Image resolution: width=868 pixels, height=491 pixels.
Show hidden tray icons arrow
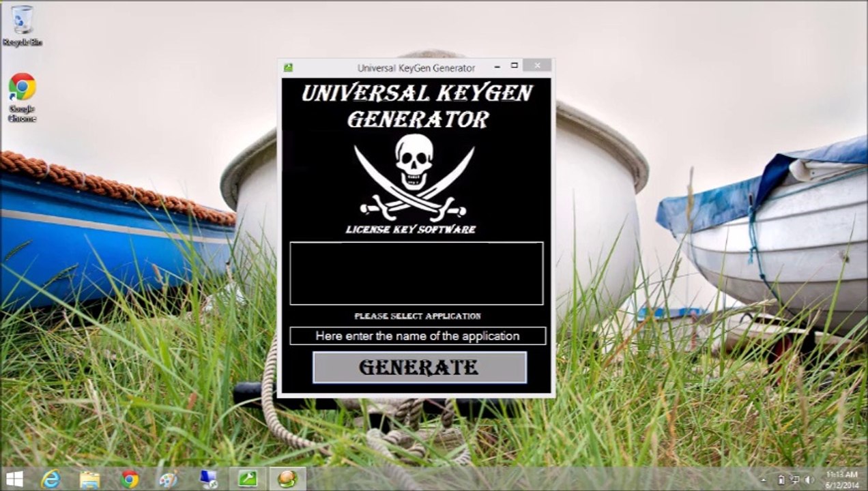[764, 479]
